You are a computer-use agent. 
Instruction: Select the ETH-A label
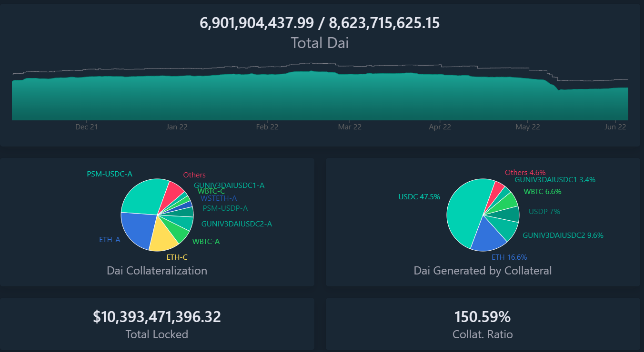click(x=110, y=240)
